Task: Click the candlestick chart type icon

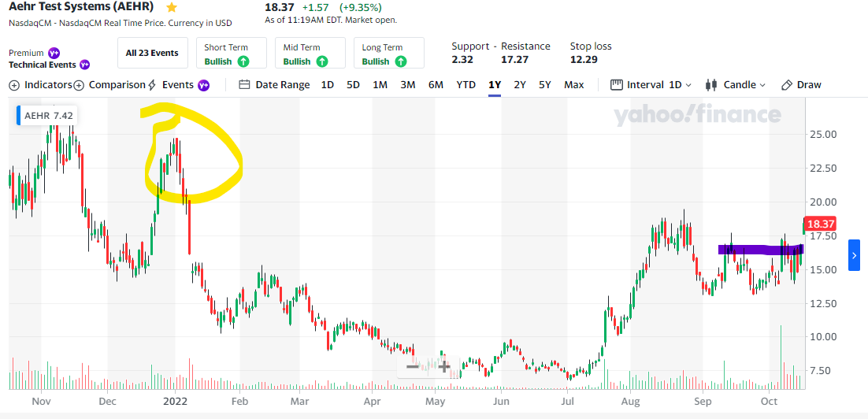Action: [711, 85]
